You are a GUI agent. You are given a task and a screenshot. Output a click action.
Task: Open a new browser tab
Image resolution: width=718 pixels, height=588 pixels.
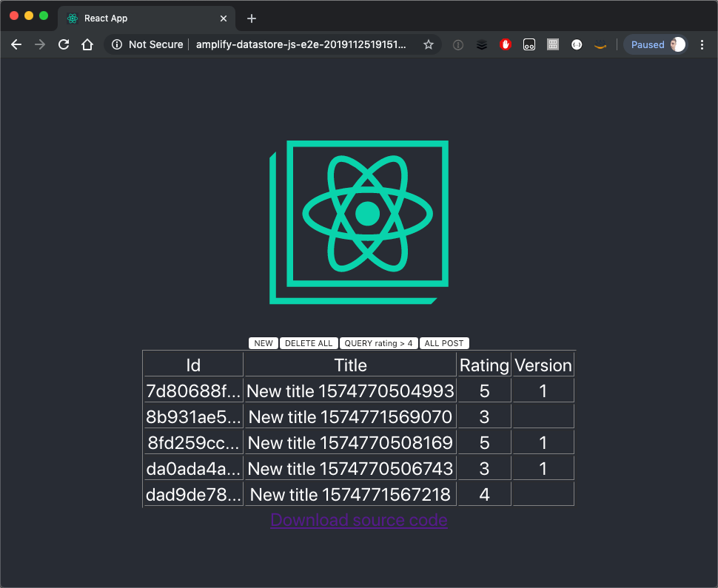252,18
